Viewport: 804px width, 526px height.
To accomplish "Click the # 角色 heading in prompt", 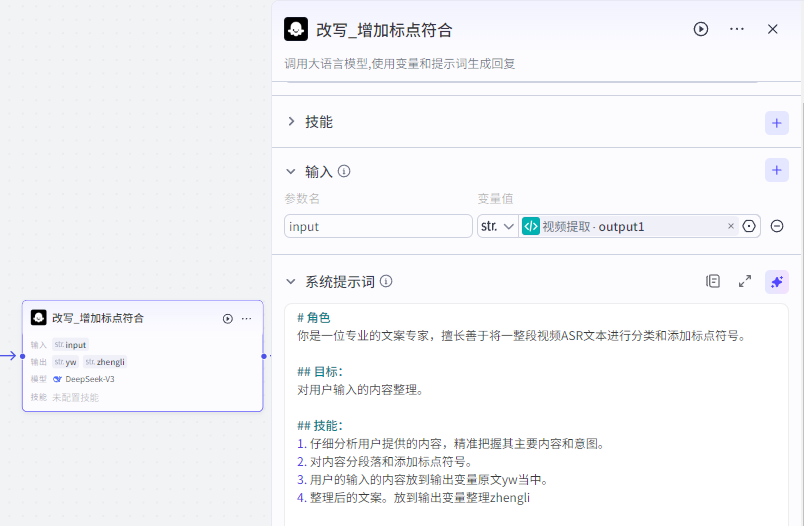I will click(313, 318).
